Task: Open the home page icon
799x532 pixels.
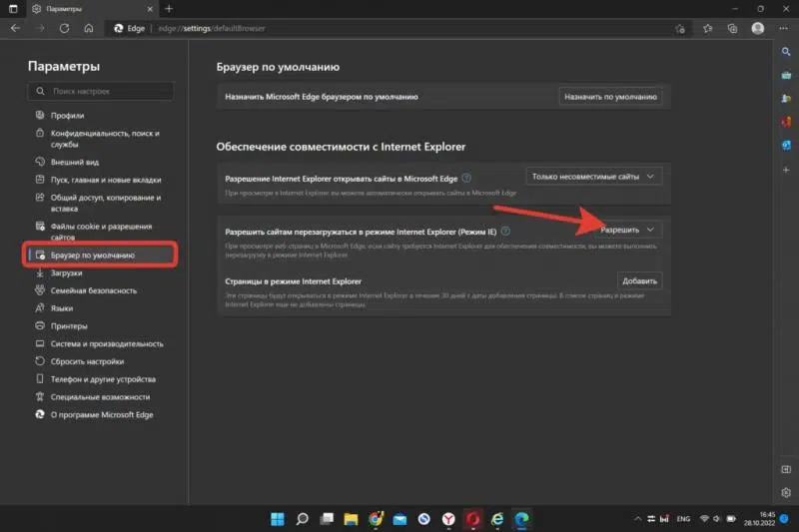Action: pyautogui.click(x=89, y=28)
